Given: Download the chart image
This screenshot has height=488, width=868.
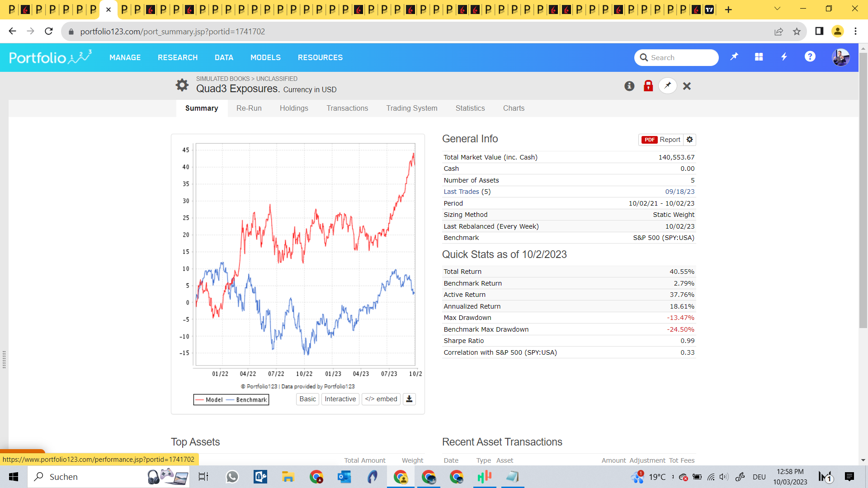Looking at the screenshot, I should coord(409,399).
